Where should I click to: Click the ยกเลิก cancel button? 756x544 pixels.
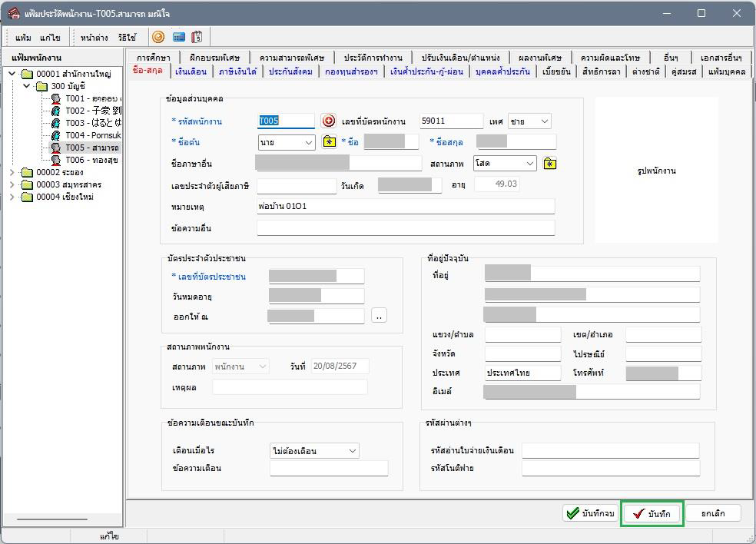[x=712, y=513]
